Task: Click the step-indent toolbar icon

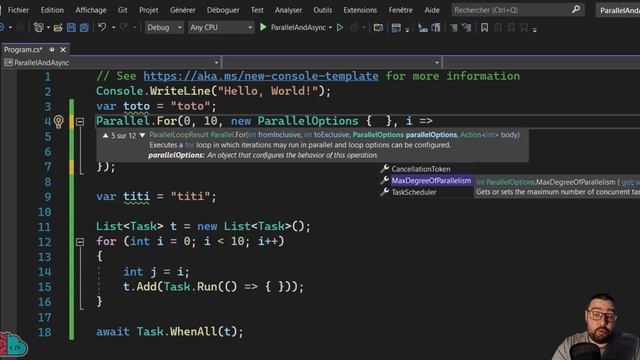Action: pos(422,27)
